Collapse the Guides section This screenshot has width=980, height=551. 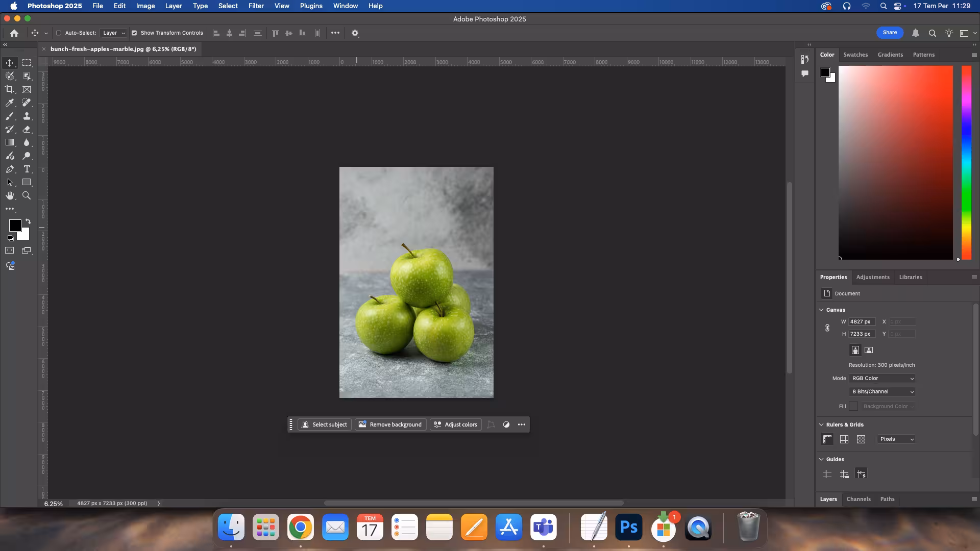821,459
